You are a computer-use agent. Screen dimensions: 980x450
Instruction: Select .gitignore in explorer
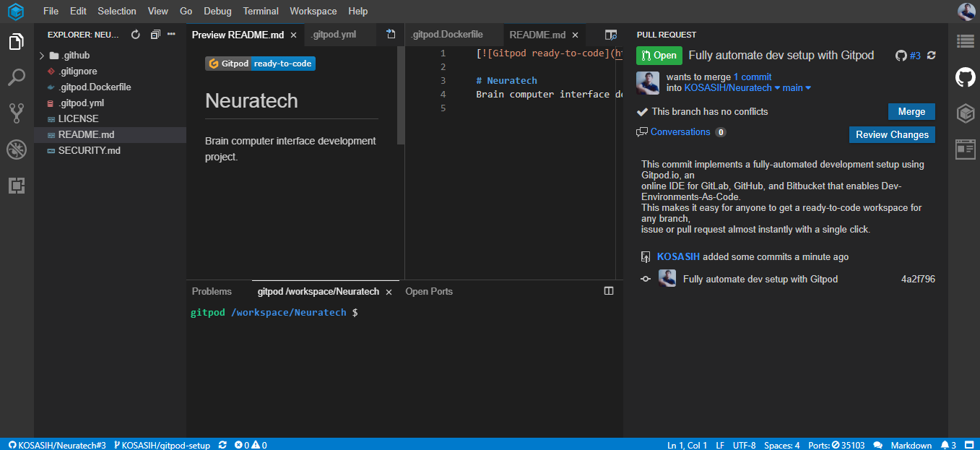[110, 71]
